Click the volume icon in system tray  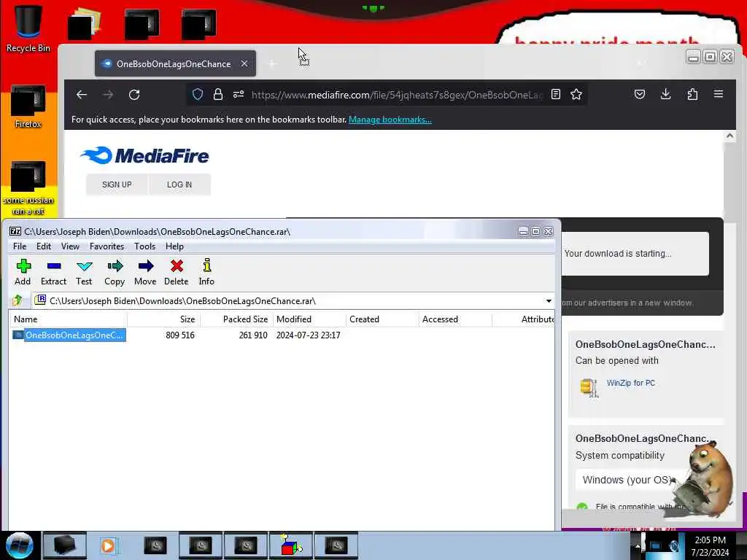click(675, 546)
